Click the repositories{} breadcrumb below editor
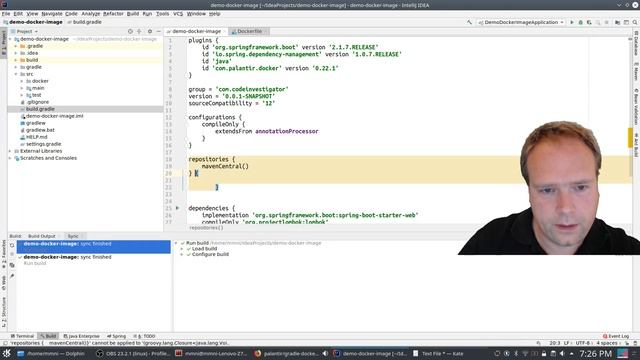The width and height of the screenshot is (640, 360). [206, 228]
